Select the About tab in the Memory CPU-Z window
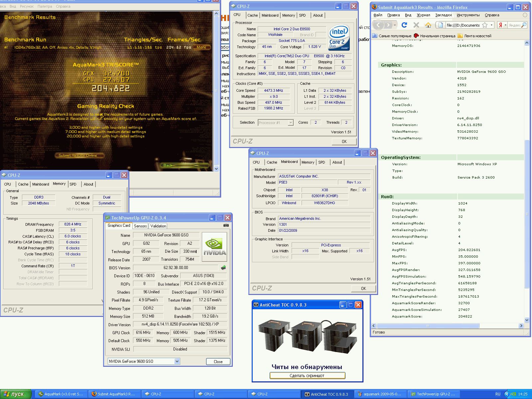532x399 pixels. [x=88, y=184]
